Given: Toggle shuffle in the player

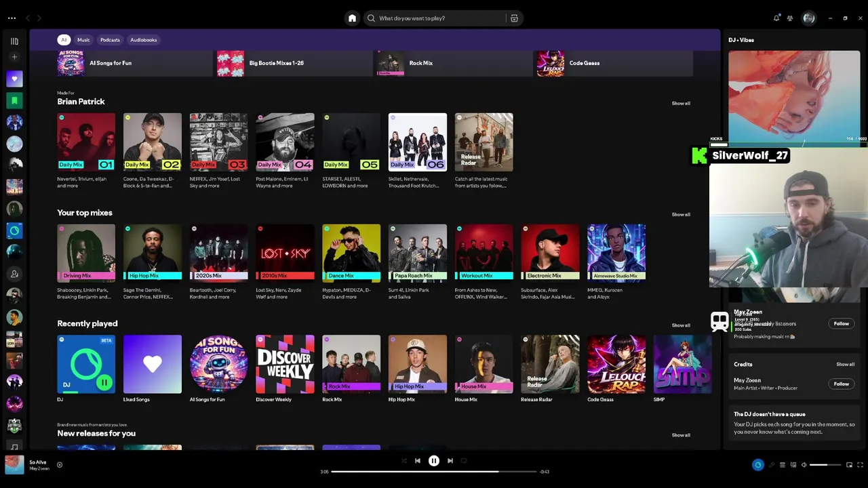Looking at the screenshot, I should point(404,461).
